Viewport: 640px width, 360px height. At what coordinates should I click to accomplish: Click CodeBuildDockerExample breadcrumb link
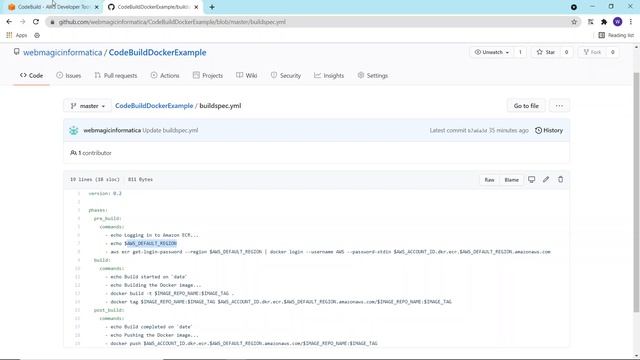154,106
